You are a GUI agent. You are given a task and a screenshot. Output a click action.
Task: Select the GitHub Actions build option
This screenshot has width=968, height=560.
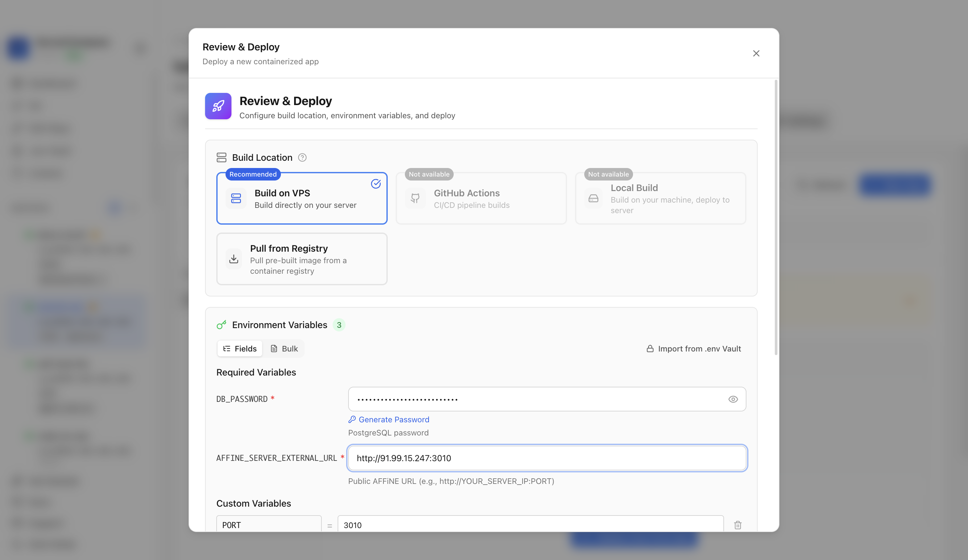click(481, 198)
